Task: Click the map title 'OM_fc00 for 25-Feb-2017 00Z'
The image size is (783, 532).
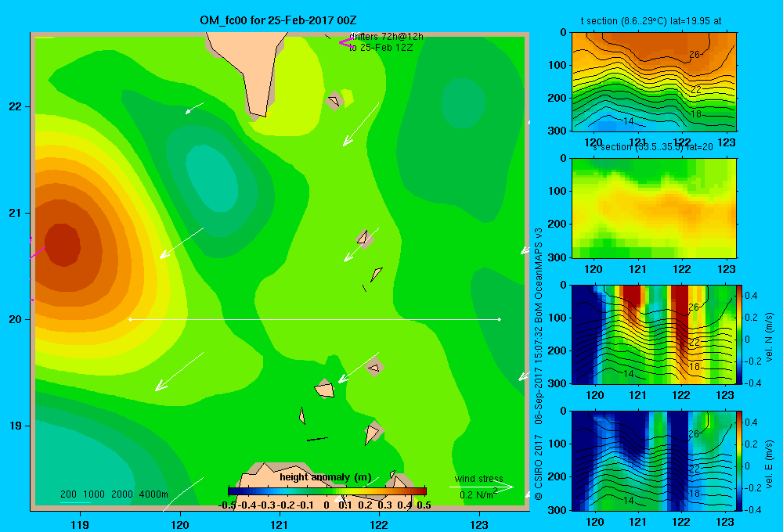Action: [278, 20]
